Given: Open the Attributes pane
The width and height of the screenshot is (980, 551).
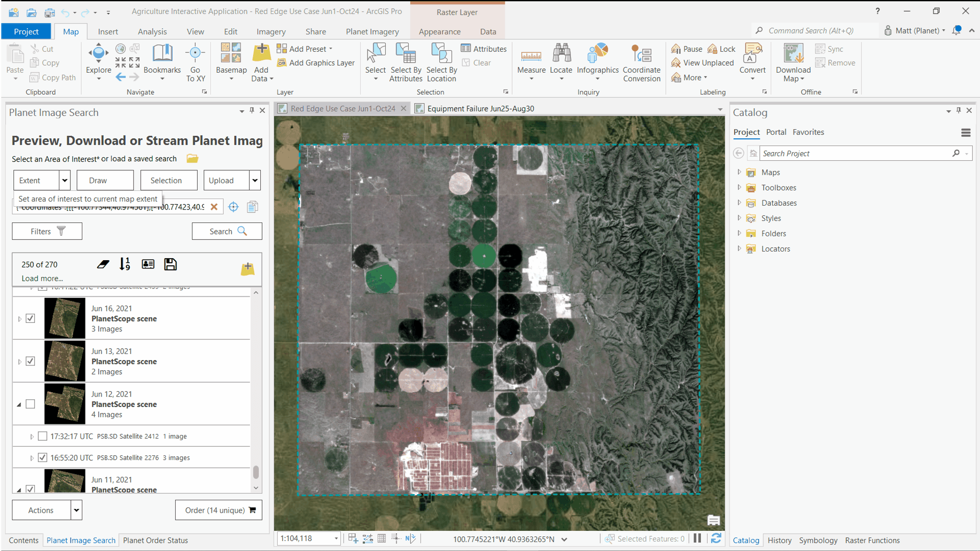Looking at the screenshot, I should click(x=484, y=48).
